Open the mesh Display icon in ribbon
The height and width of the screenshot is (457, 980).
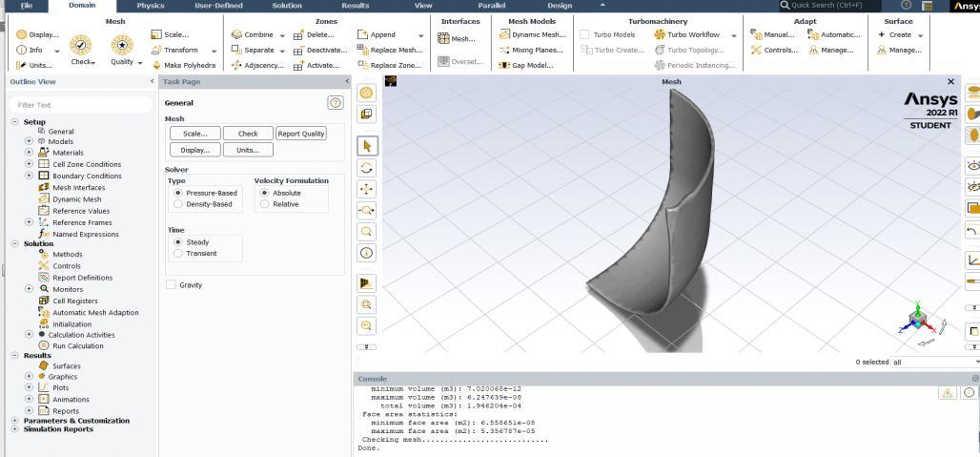(x=21, y=35)
